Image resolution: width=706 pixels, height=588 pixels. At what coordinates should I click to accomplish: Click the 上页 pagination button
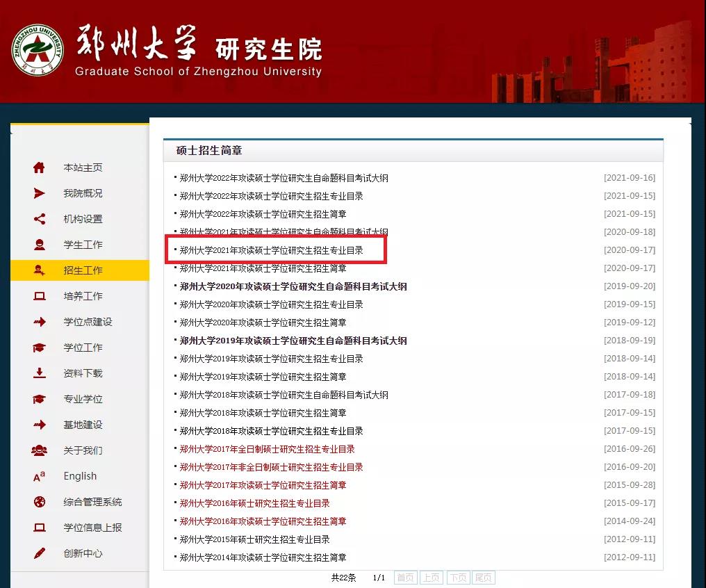[x=432, y=577]
